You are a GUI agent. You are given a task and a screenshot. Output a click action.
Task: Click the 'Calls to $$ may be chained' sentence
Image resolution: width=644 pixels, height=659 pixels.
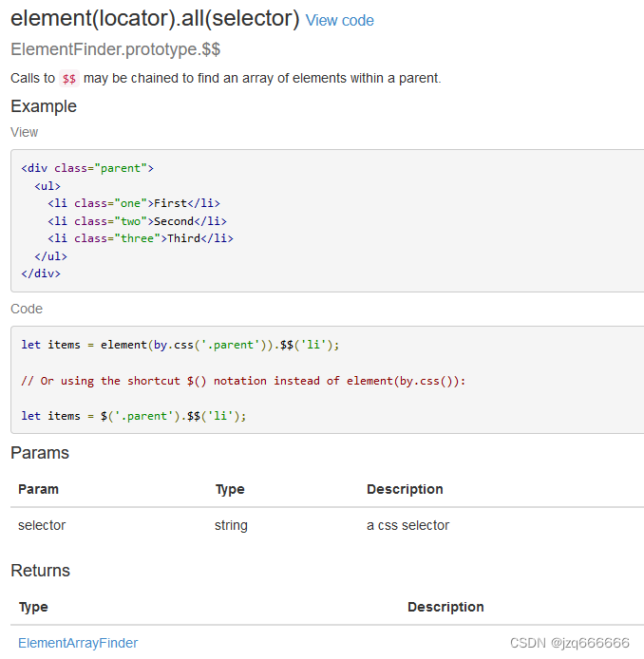tap(226, 78)
